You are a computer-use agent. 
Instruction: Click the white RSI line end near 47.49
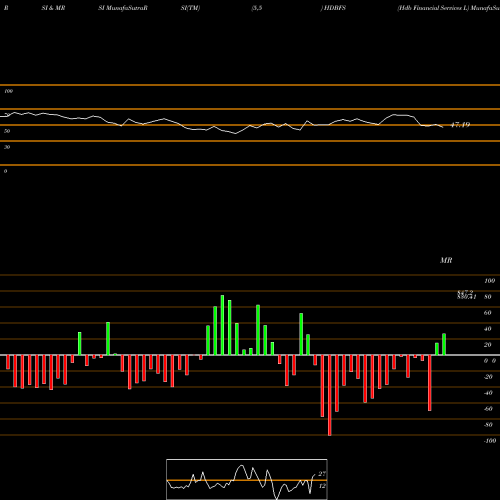tap(442, 127)
